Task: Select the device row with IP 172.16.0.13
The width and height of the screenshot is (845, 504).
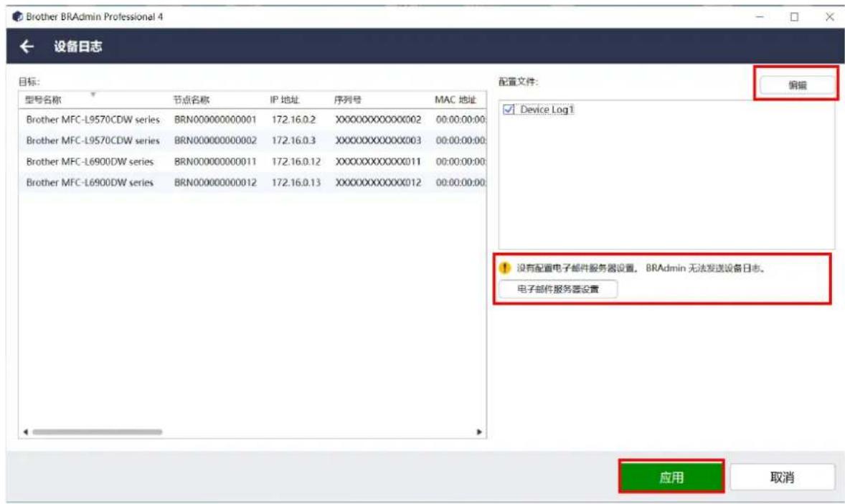Action: (252, 183)
